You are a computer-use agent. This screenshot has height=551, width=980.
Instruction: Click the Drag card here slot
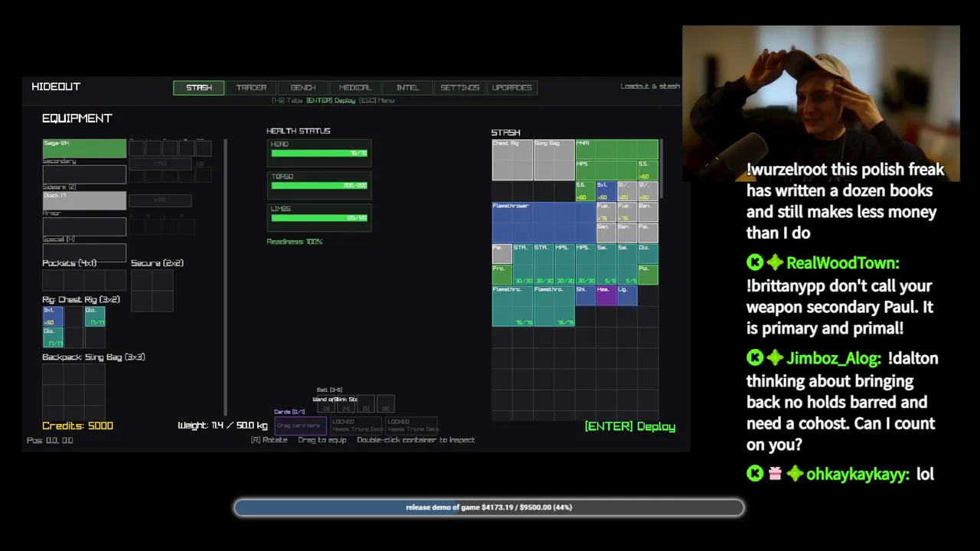[x=299, y=425]
